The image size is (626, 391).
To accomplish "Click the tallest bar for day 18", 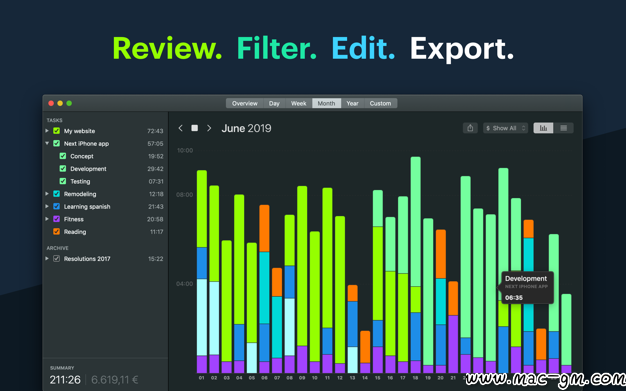I will (x=416, y=222).
